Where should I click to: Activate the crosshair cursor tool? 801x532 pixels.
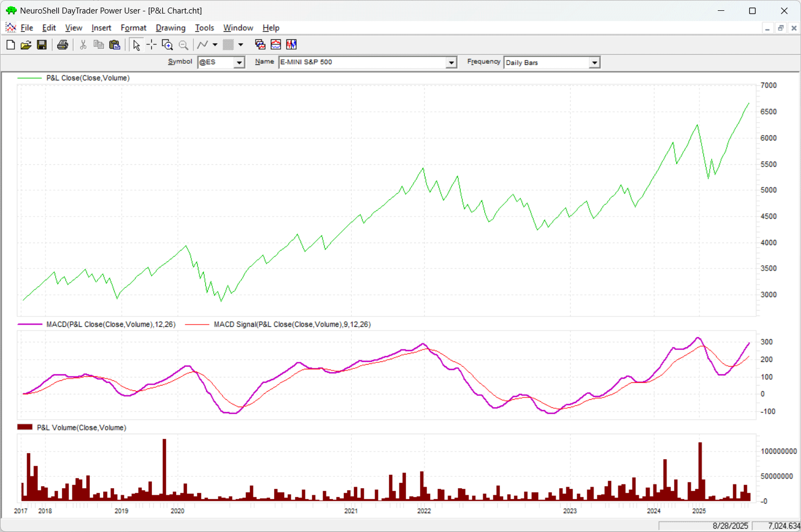coord(151,45)
